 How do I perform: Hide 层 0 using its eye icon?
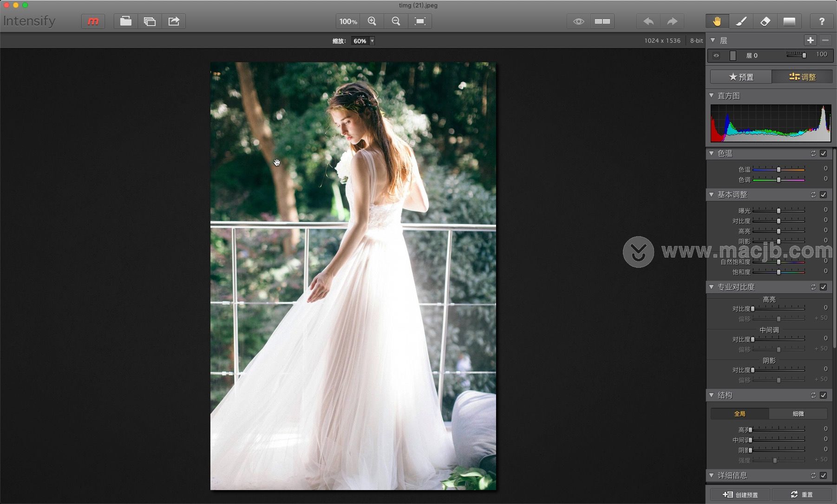(x=716, y=56)
